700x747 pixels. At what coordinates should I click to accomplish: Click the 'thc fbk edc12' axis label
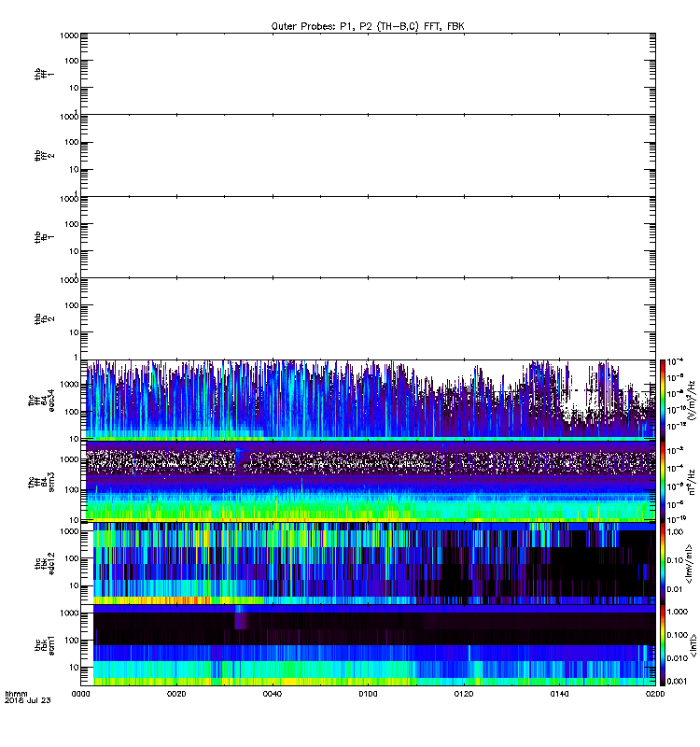[x=44, y=564]
